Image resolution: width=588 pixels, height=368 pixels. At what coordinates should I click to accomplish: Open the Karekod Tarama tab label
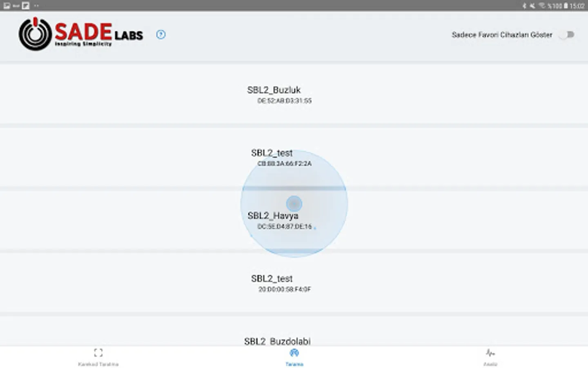(x=98, y=364)
